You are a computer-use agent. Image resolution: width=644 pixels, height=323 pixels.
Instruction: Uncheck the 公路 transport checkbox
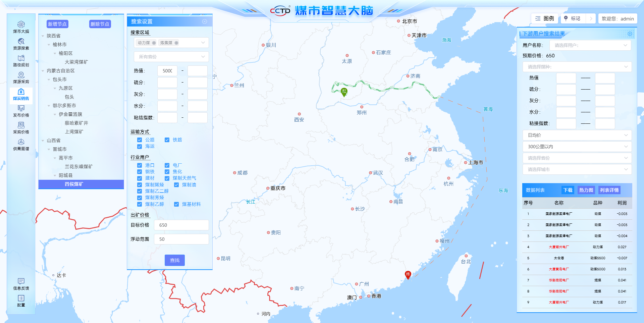(140, 140)
